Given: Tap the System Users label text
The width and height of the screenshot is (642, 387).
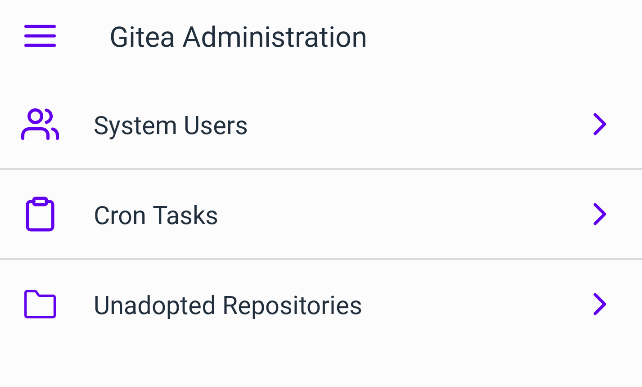Looking at the screenshot, I should [x=170, y=125].
